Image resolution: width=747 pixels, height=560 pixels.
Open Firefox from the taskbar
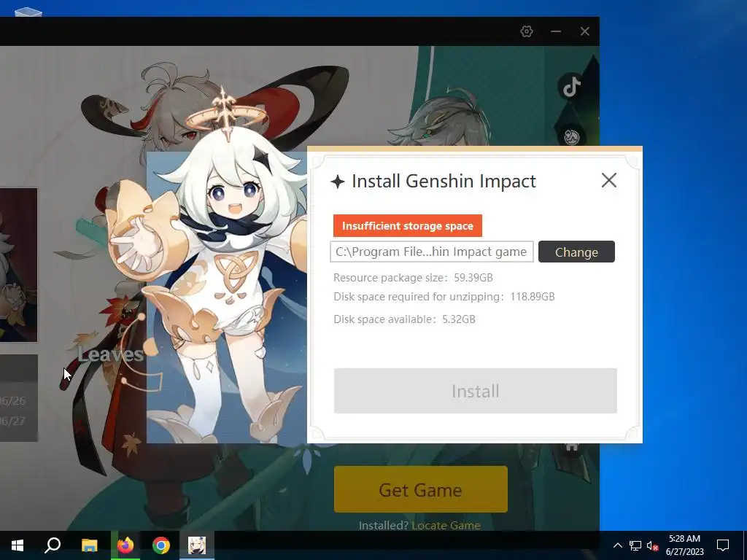(125, 545)
